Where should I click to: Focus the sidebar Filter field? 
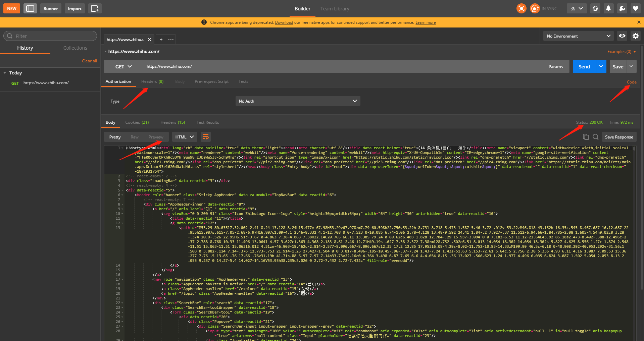coord(50,36)
